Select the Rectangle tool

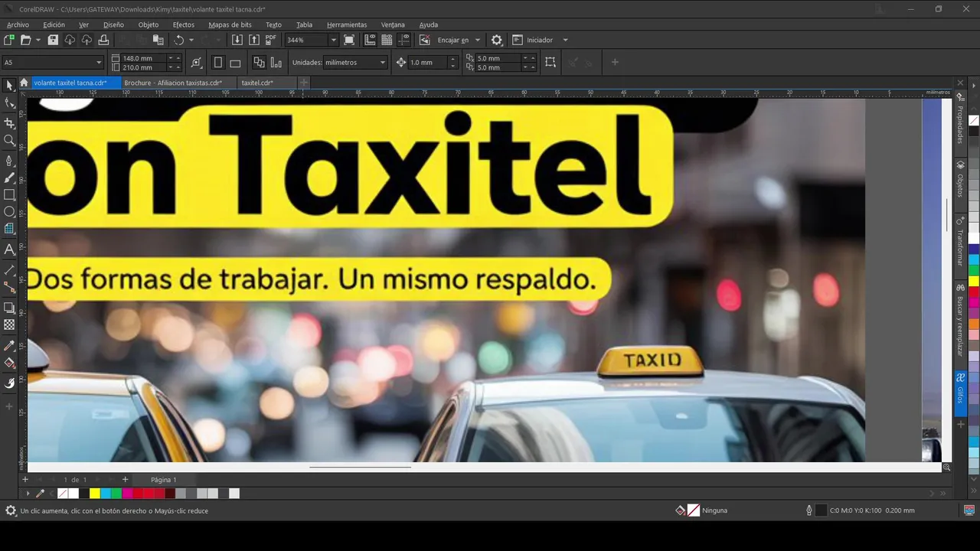9,194
